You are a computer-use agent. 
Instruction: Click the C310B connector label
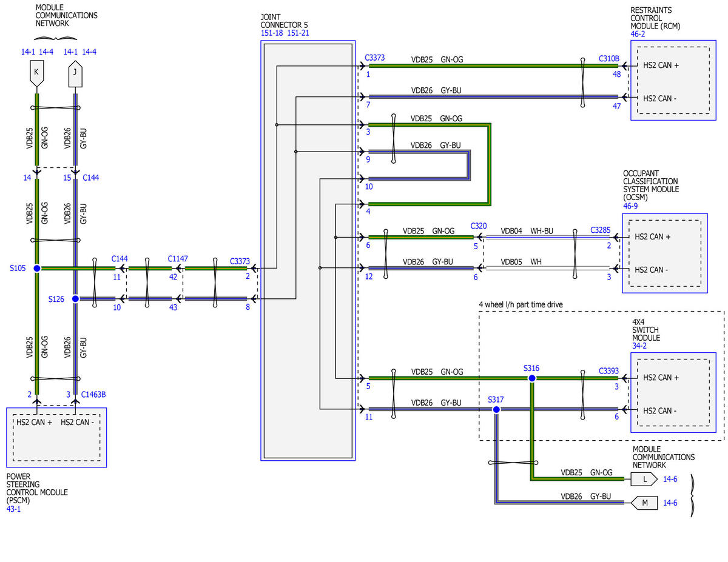click(x=608, y=59)
